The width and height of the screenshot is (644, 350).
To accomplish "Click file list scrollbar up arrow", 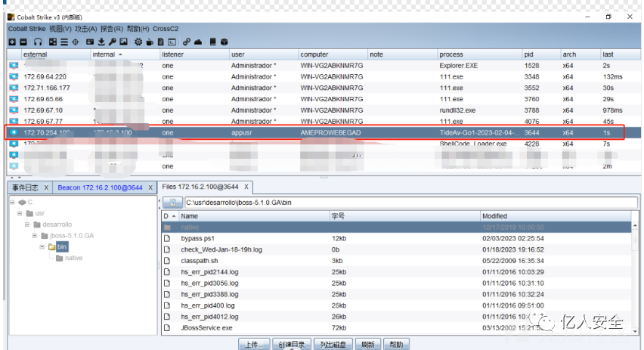I will click(x=635, y=225).
